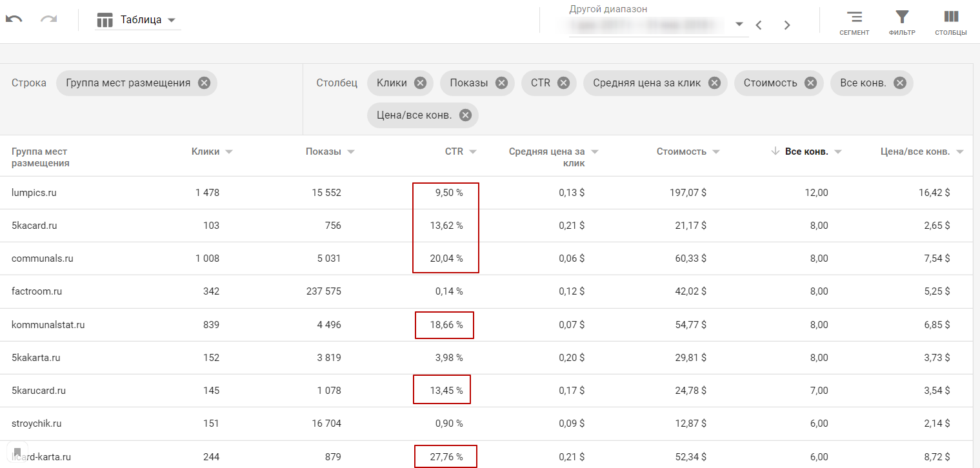Remove the Цена/все конв. column chip
980x468 pixels.
click(465, 115)
